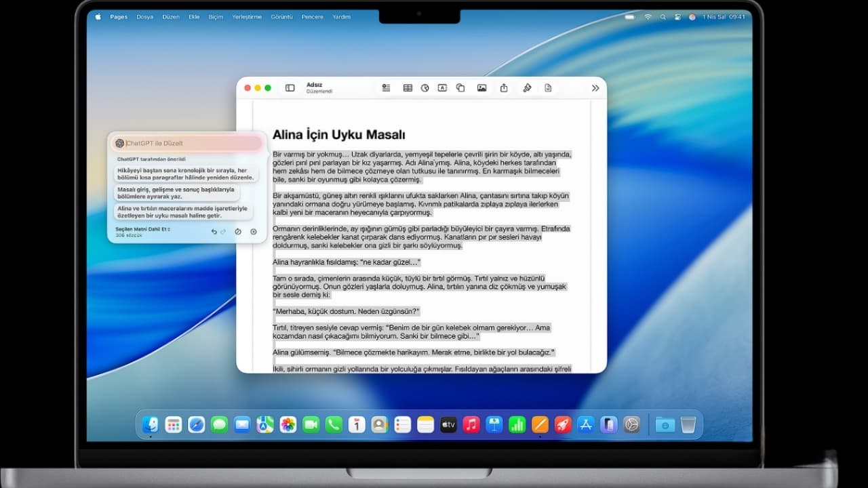The height and width of the screenshot is (488, 868).
Task: Click the line 'Alina hayranlıkla fısıldamış'
Action: [x=347, y=262]
